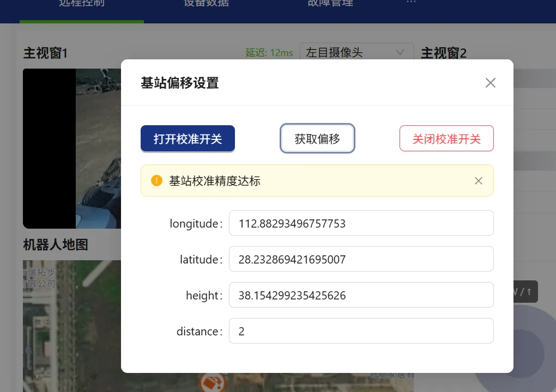Switch to the 故障管理 tab
Screen dimensions: 556x392
point(330,3)
